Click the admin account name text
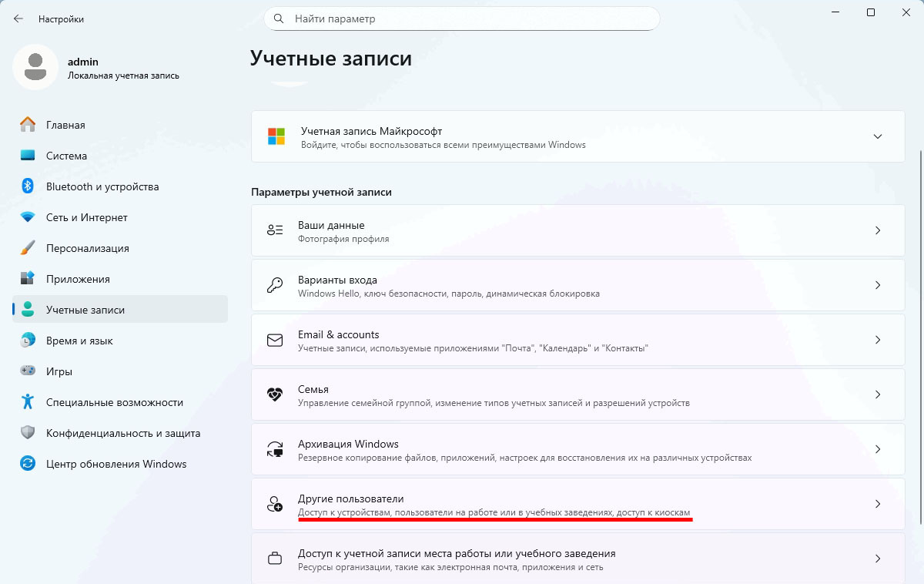 click(x=83, y=62)
